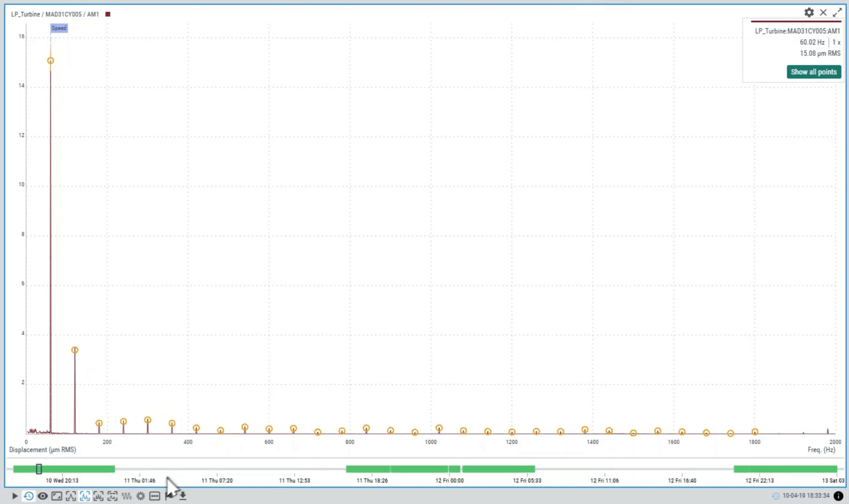Click the info icon at bottom right
This screenshot has width=849, height=504.
(838, 496)
